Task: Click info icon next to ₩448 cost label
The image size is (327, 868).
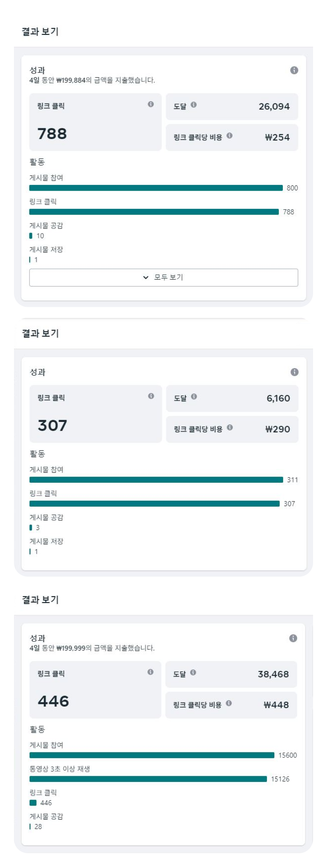Action: point(229,703)
